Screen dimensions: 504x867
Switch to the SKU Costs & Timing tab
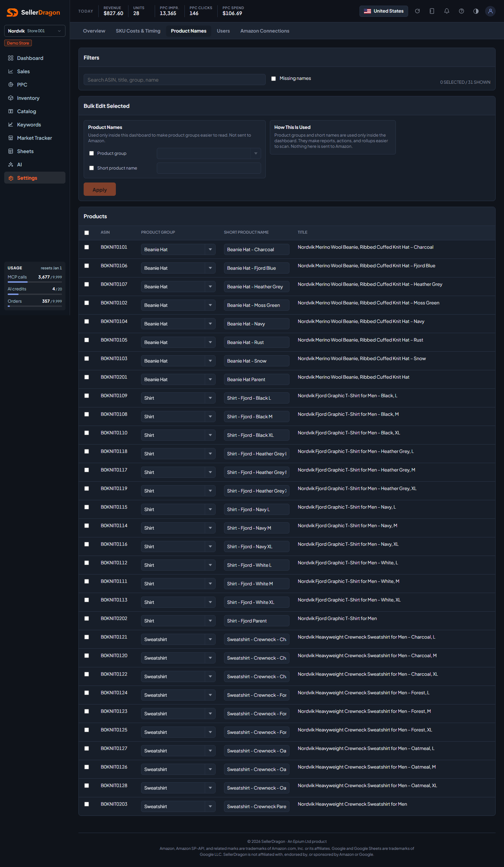[138, 31]
